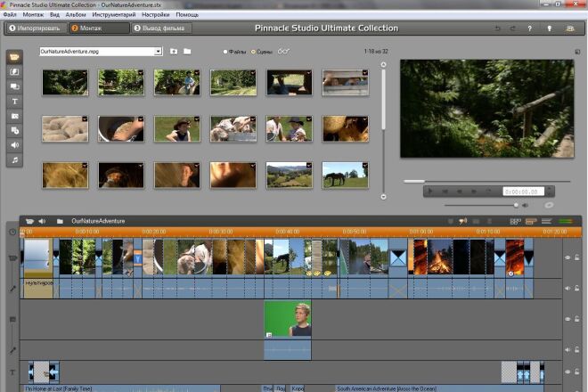This screenshot has height=392, width=588.
Task: Open the Помощь menu
Action: [187, 14]
